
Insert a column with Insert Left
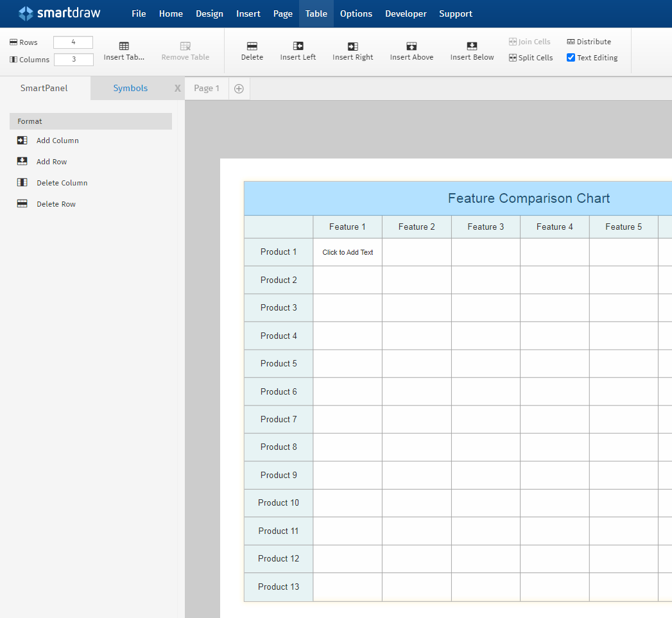point(298,49)
